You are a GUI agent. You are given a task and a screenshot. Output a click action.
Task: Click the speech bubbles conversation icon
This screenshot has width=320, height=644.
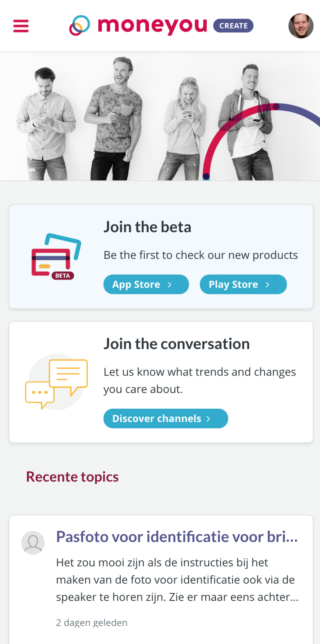(x=57, y=382)
